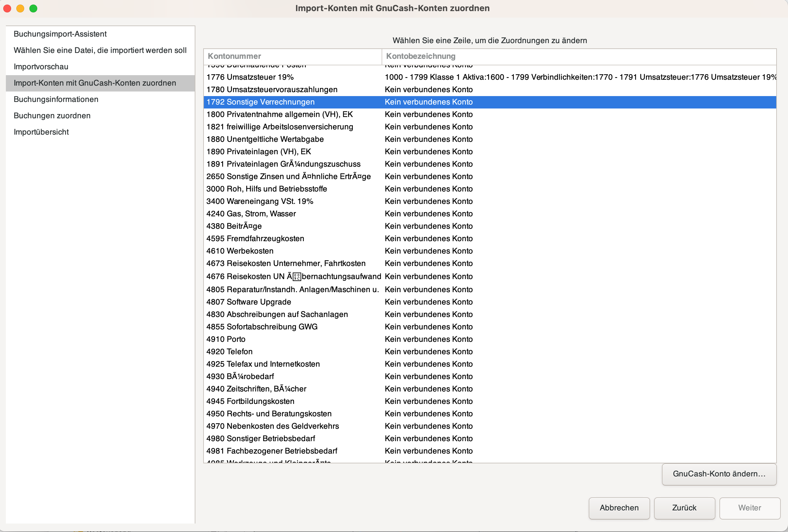Click the GnuCash-Konto ändern… button
This screenshot has height=532, width=788.
coord(719,474)
